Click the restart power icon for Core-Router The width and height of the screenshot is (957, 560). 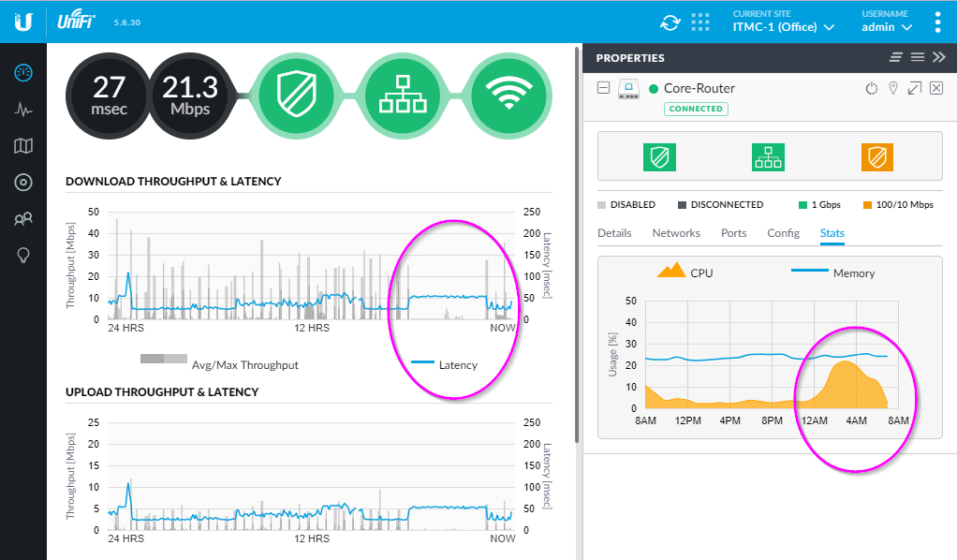click(871, 88)
